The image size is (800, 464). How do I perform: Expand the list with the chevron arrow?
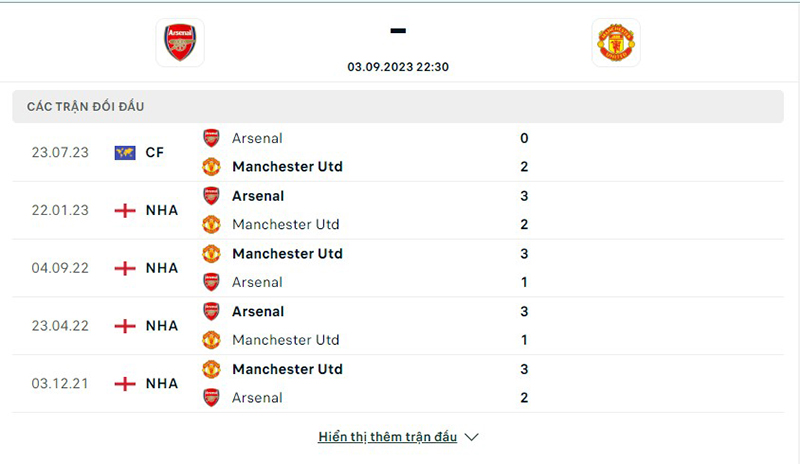point(472,437)
